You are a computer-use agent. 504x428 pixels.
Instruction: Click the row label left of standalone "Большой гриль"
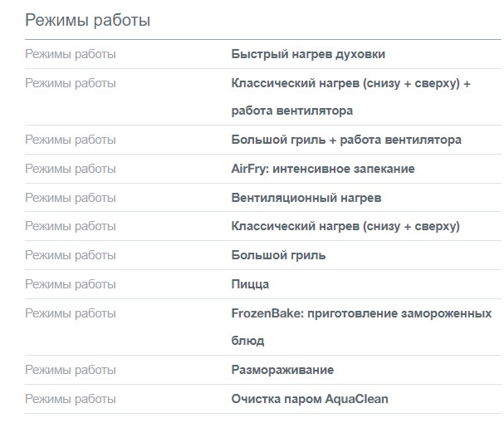[x=71, y=255]
